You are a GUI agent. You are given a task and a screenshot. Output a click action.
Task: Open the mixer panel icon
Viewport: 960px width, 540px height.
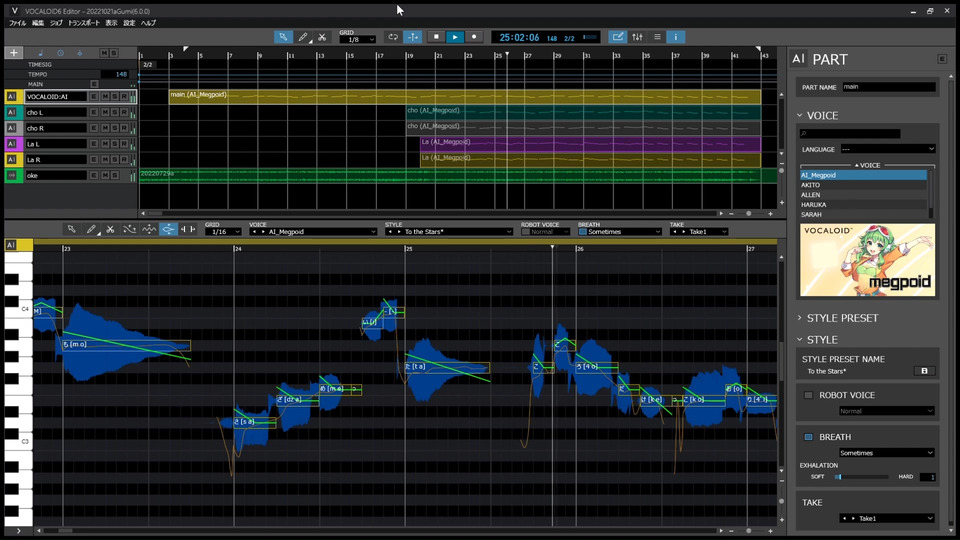(637, 37)
